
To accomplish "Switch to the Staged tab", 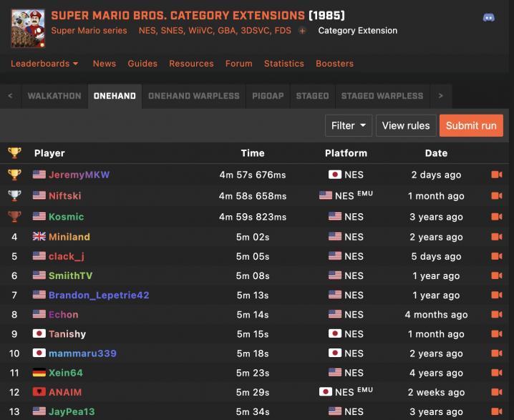I will (x=312, y=96).
